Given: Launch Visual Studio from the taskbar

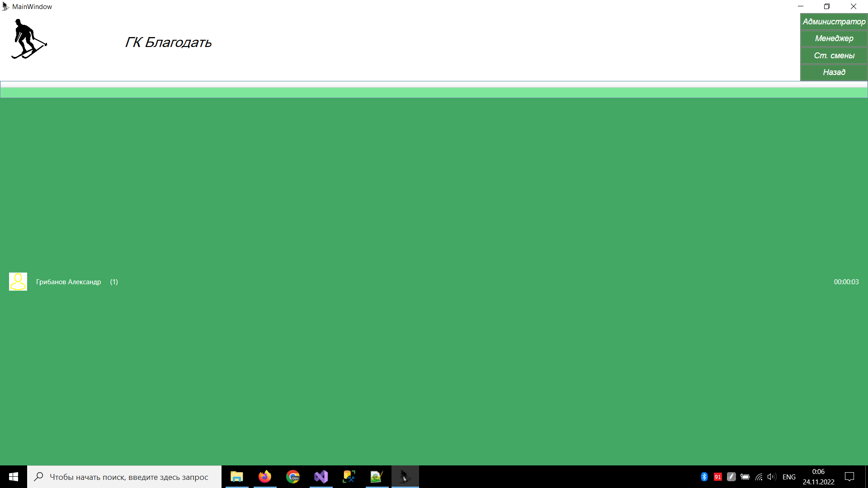Looking at the screenshot, I should tap(321, 477).
